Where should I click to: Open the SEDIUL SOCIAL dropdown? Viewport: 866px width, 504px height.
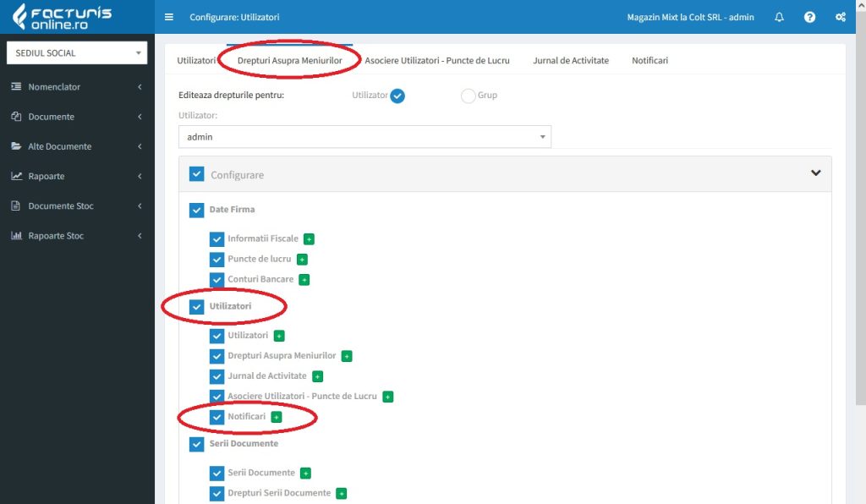(77, 53)
